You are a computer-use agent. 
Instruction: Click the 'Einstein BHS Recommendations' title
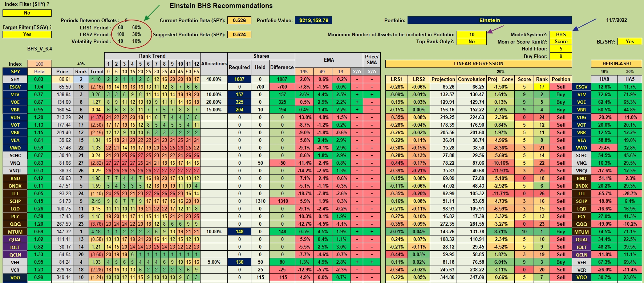(x=221, y=6)
